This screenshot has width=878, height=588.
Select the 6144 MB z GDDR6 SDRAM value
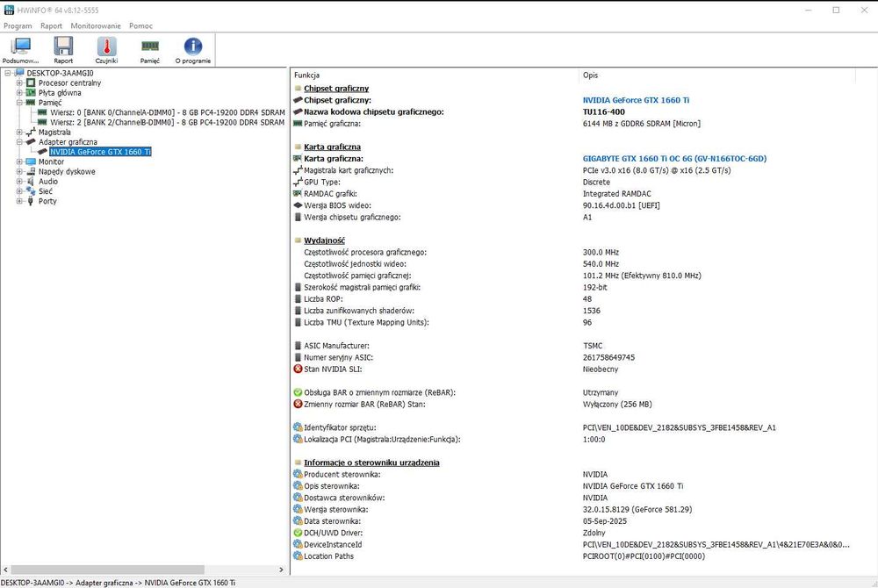click(x=642, y=124)
